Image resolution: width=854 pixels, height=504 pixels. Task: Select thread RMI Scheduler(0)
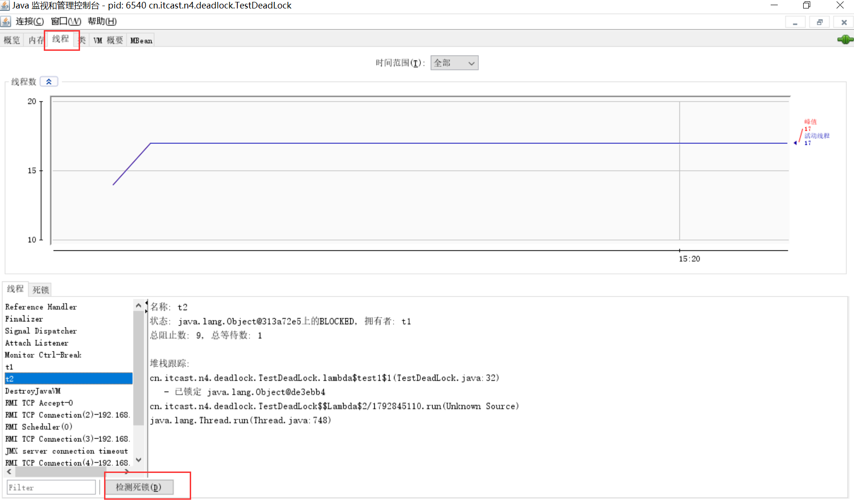click(69, 427)
